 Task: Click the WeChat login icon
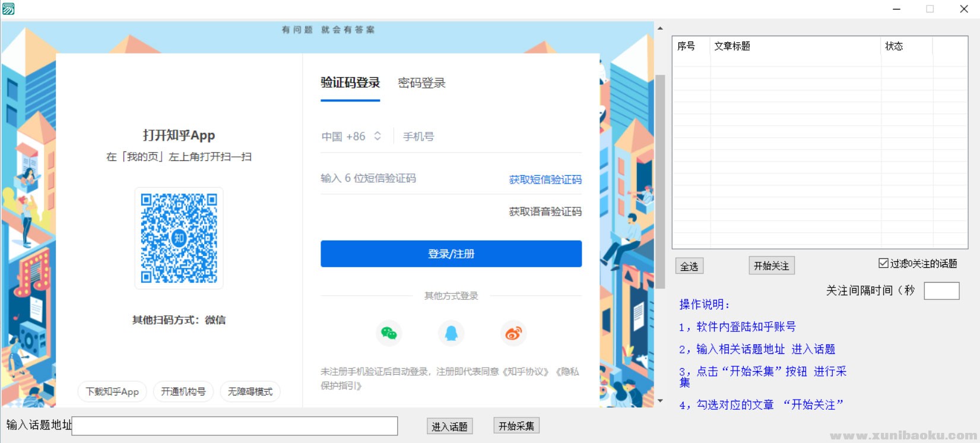point(389,333)
